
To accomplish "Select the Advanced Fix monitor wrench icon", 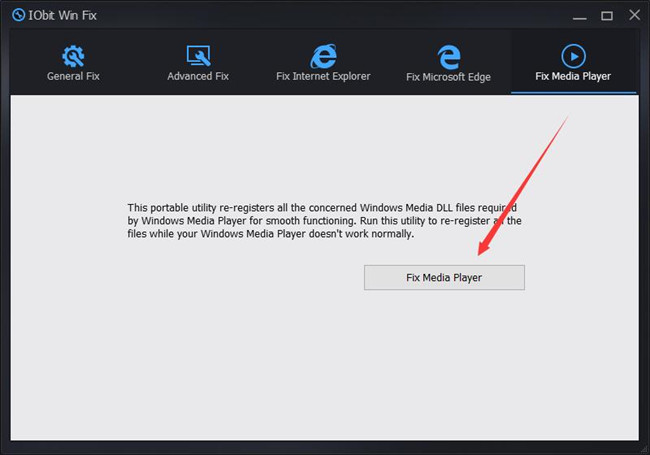I will [198, 56].
